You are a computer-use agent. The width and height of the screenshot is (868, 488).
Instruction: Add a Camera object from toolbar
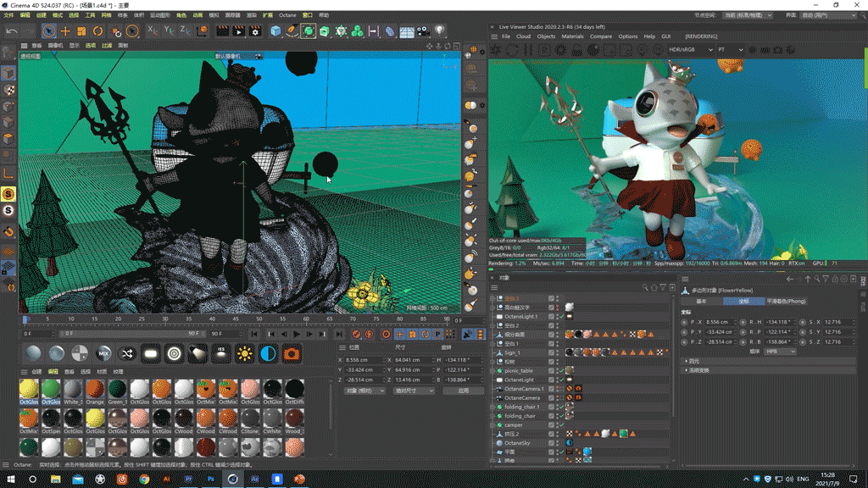coord(423,31)
